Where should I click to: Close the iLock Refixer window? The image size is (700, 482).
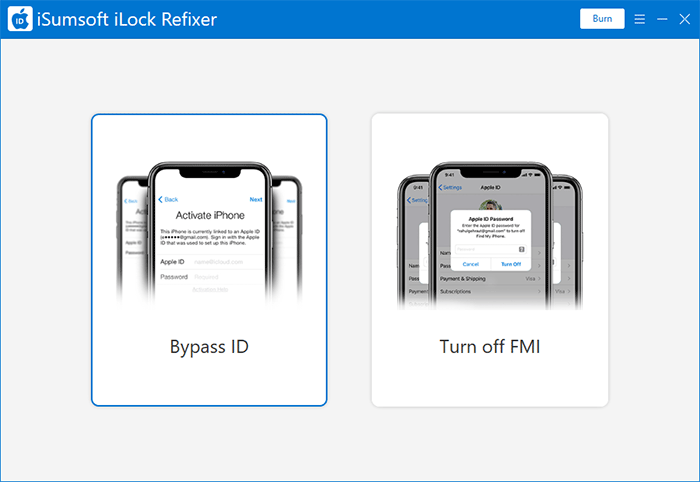684,19
